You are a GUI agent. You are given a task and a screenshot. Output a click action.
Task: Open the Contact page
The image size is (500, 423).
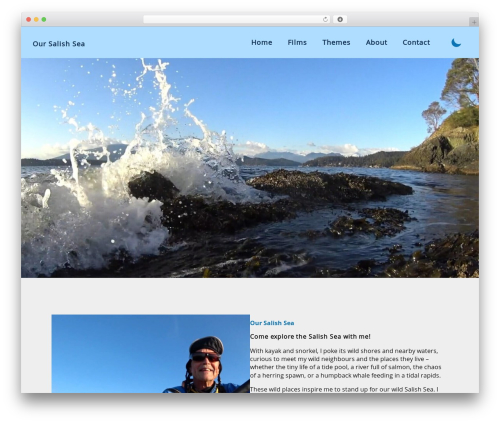tap(416, 42)
